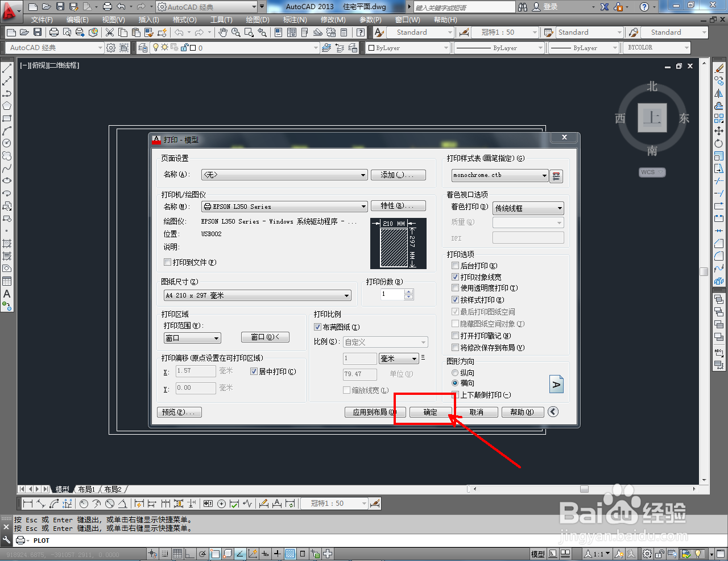Image resolution: width=728 pixels, height=561 pixels.
Task: Select the Polygon draw tool
Action: coord(7,106)
